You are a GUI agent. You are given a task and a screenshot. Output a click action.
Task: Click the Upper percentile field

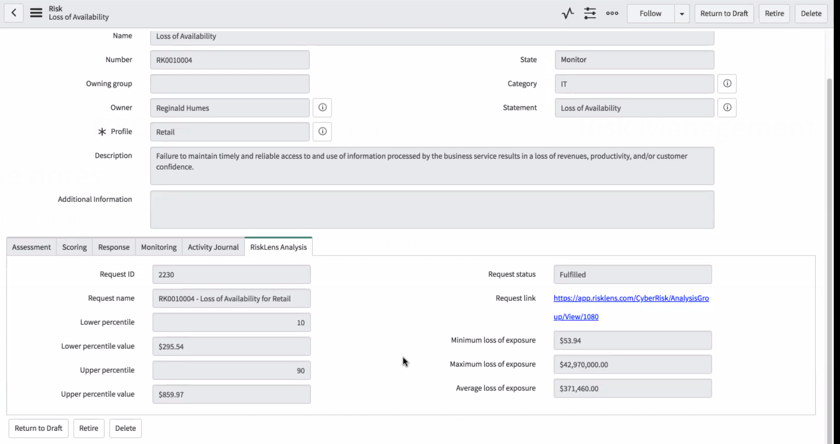coord(231,370)
